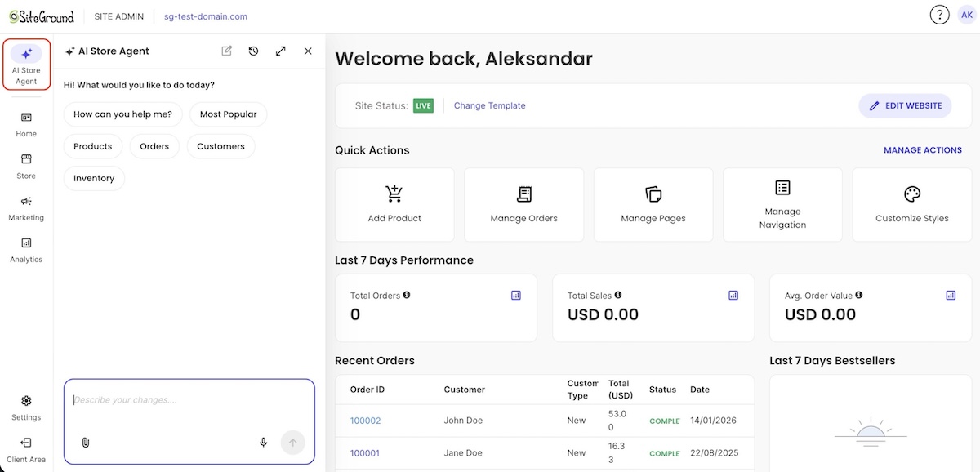Select the Inventory suggestion chip
This screenshot has width=980, height=472.
coord(94,178)
